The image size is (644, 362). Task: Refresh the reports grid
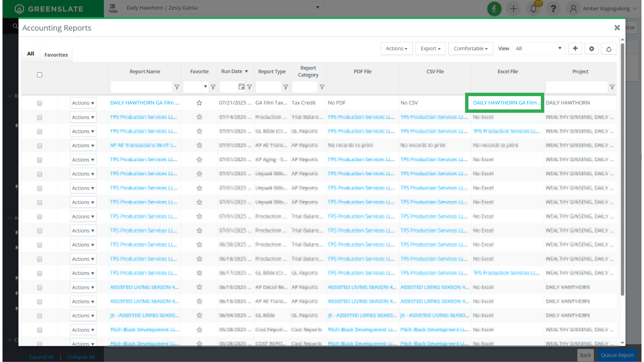pyautogui.click(x=608, y=49)
